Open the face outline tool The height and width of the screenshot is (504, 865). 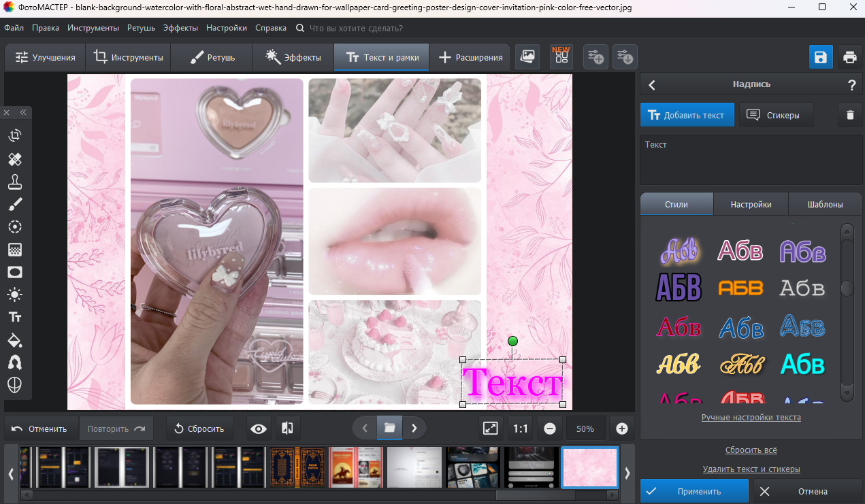pyautogui.click(x=15, y=385)
